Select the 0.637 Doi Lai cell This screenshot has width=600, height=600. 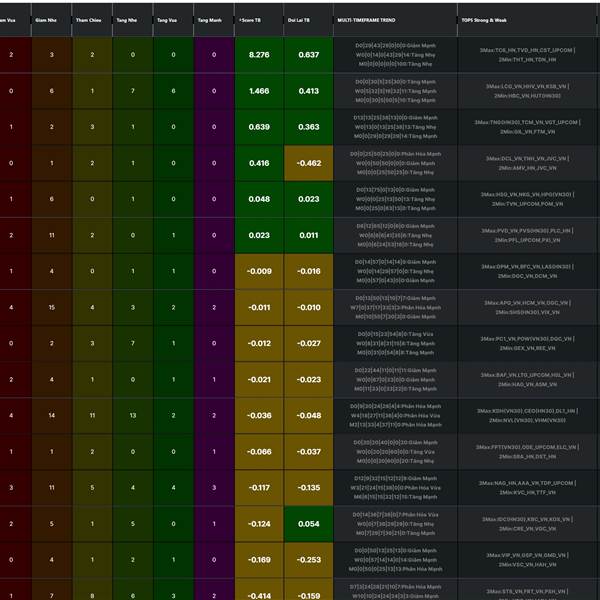[x=308, y=55]
